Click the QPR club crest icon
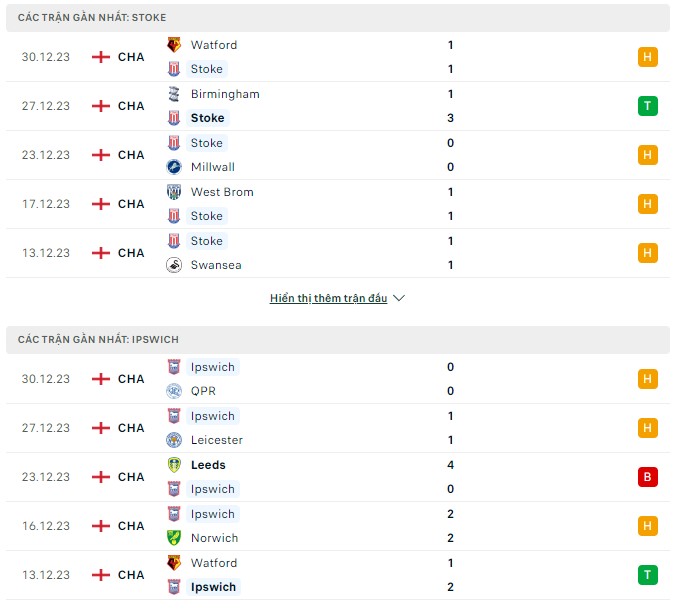 (174, 391)
